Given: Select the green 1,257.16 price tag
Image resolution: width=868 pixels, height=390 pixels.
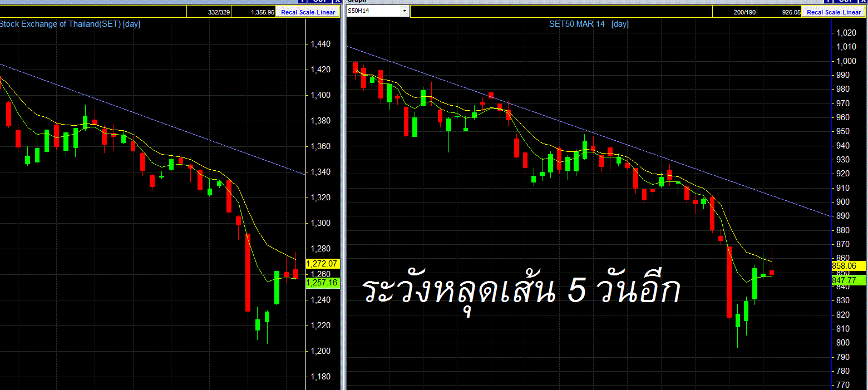Looking at the screenshot, I should [x=323, y=283].
